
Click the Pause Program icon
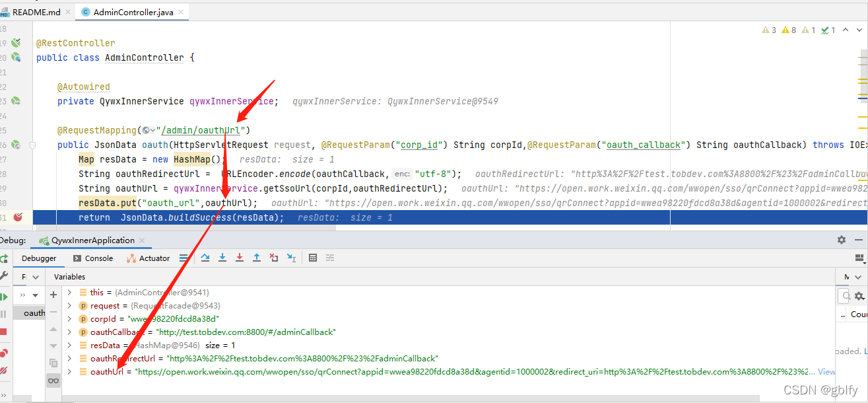[x=3, y=314]
